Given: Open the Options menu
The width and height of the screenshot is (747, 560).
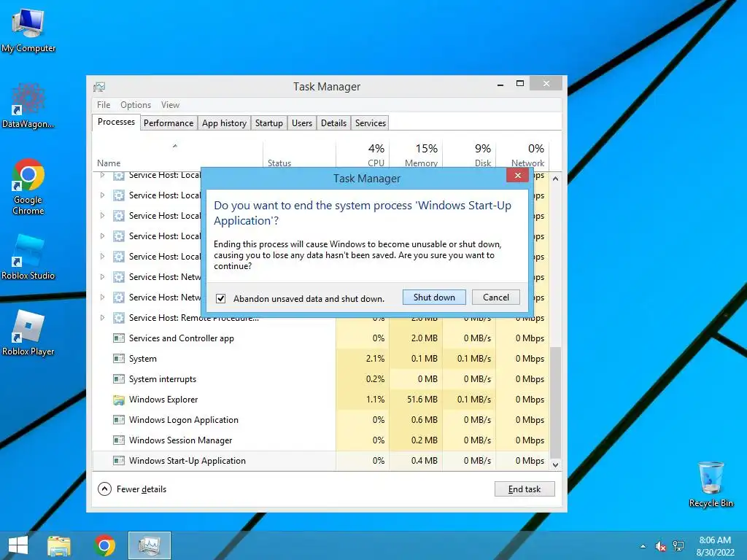Looking at the screenshot, I should [135, 105].
